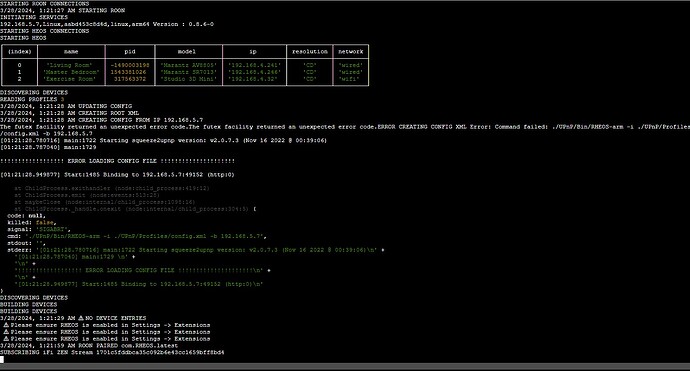Click the 'code: null,' property line
This screenshot has height=371, width=690.
point(26,216)
